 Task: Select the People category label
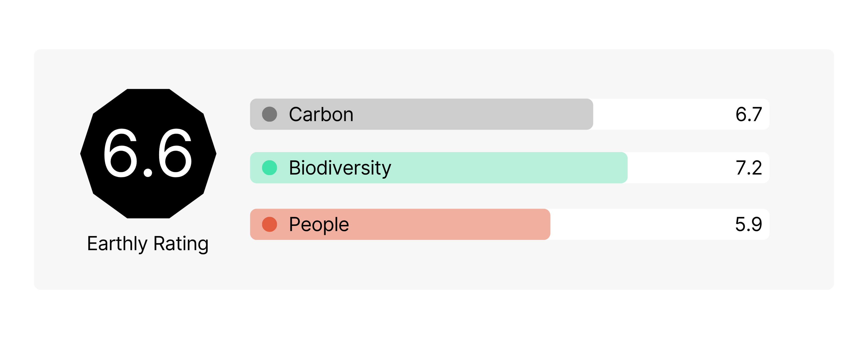click(x=319, y=224)
